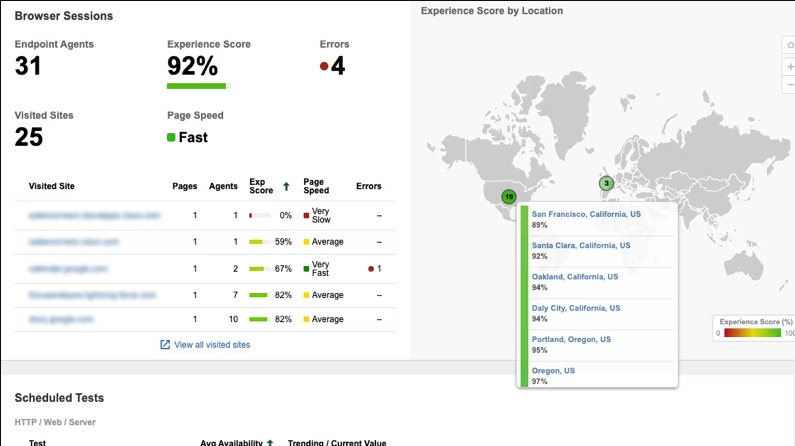
Task: Select San Francisco, California, US location
Action: click(x=586, y=214)
